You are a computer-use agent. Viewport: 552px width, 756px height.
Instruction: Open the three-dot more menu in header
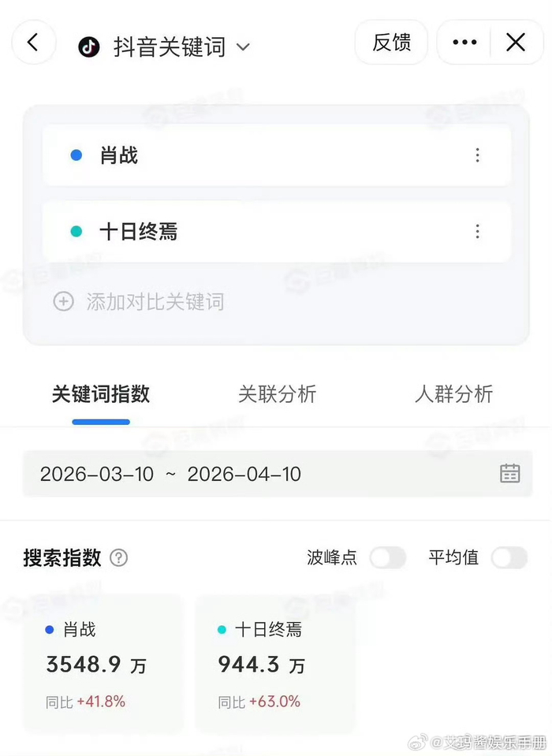[x=464, y=43]
